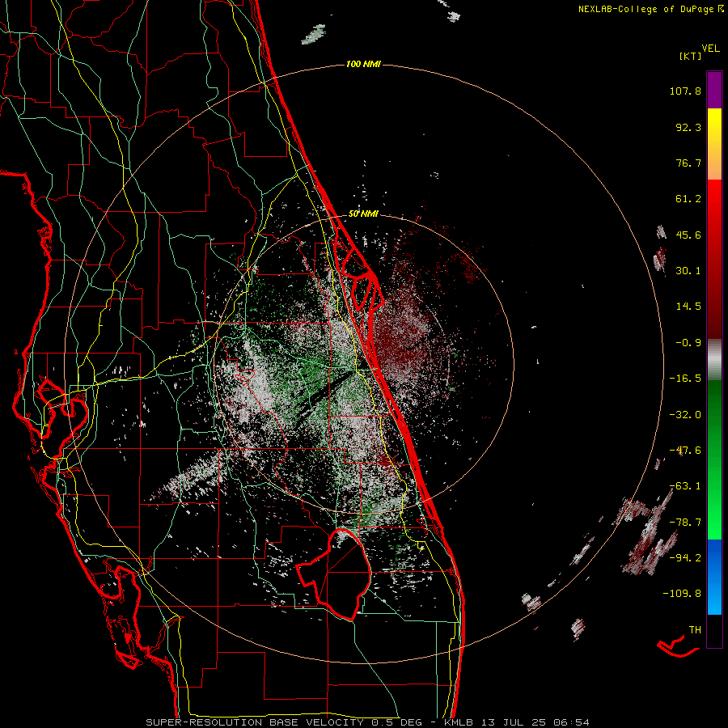Select the 45.6 value on velocity scale
The image size is (728, 728).
[688, 235]
